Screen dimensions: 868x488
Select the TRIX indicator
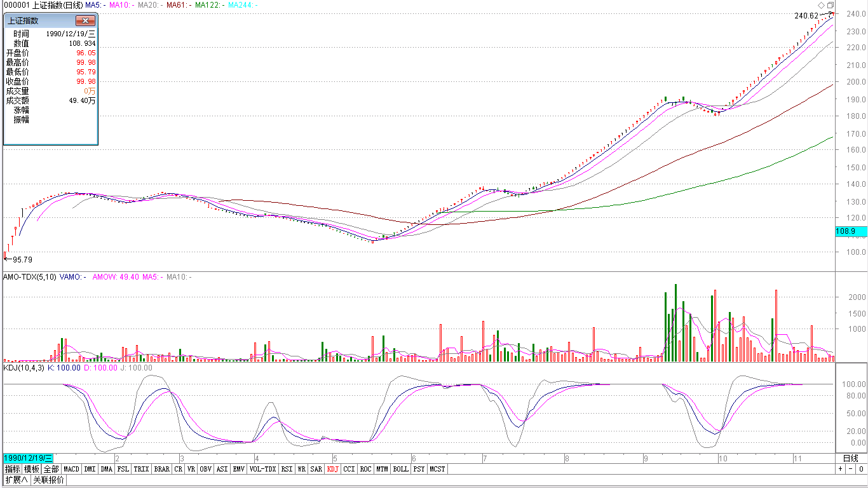point(141,469)
